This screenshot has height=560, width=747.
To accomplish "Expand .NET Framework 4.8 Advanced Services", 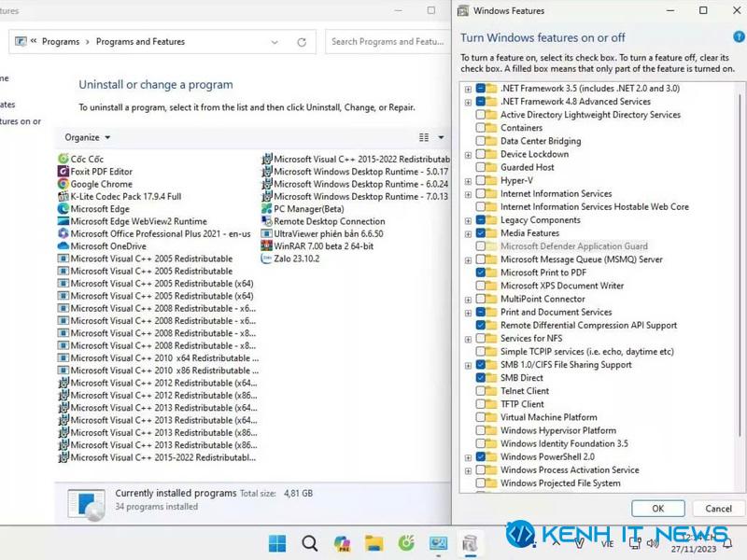I will [x=468, y=102].
